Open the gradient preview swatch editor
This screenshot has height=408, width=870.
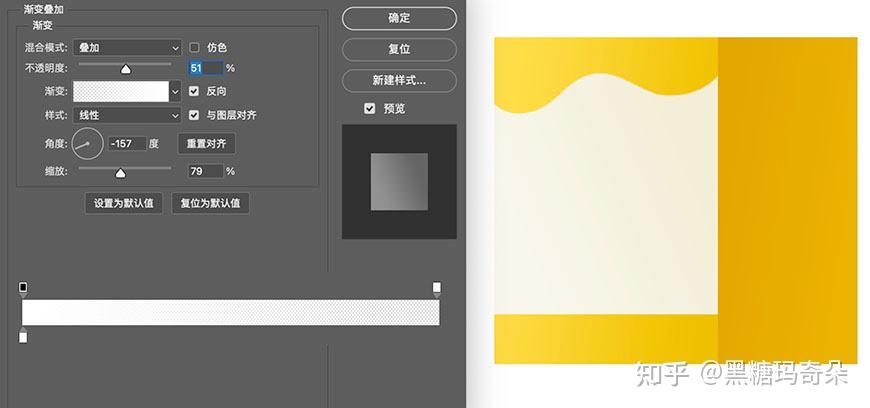click(x=121, y=92)
